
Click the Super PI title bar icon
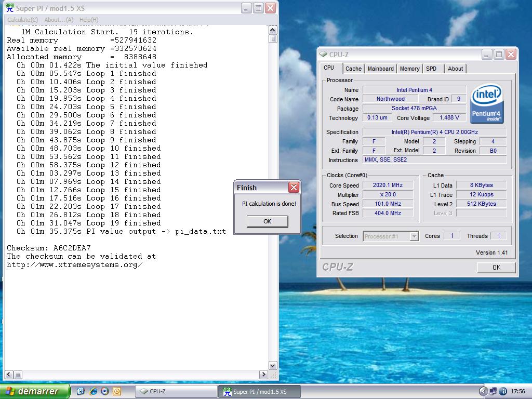[x=10, y=8]
